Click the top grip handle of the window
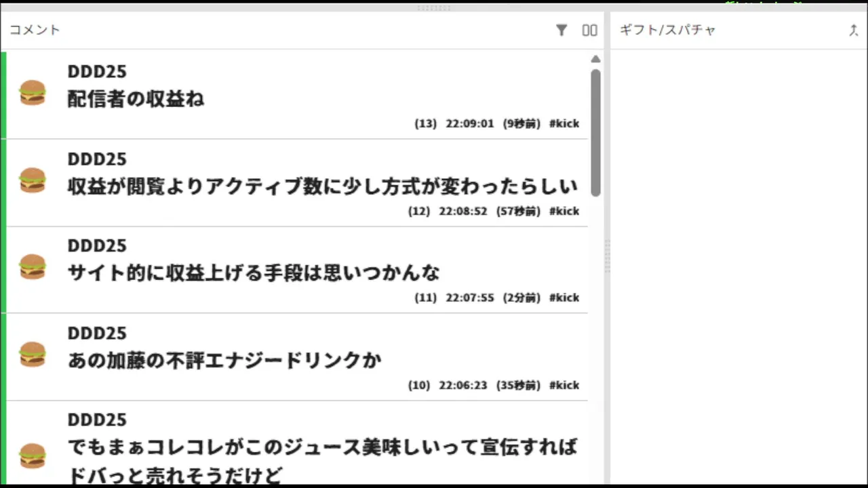868x488 pixels. (434, 7)
